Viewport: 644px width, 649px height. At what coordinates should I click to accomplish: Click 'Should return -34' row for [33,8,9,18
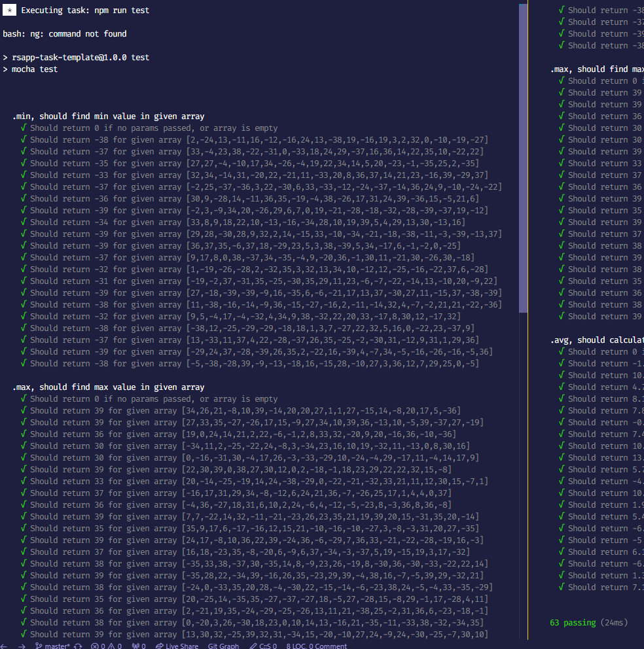(243, 222)
